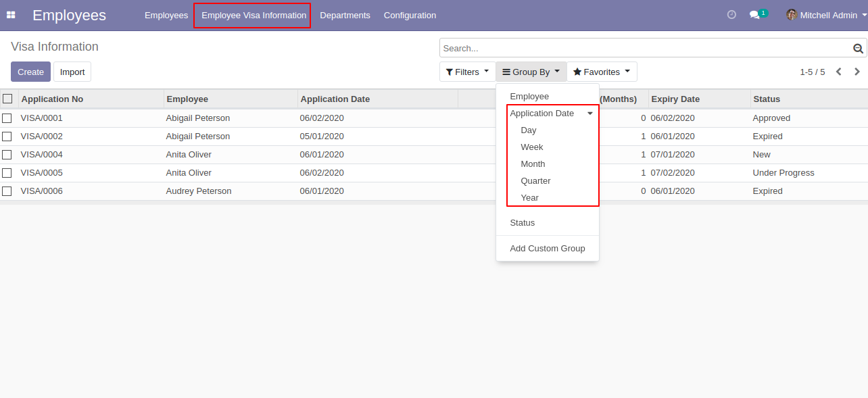Screen dimensions: 868x398
Task: Open the activities clock icon
Action: [x=731, y=15]
